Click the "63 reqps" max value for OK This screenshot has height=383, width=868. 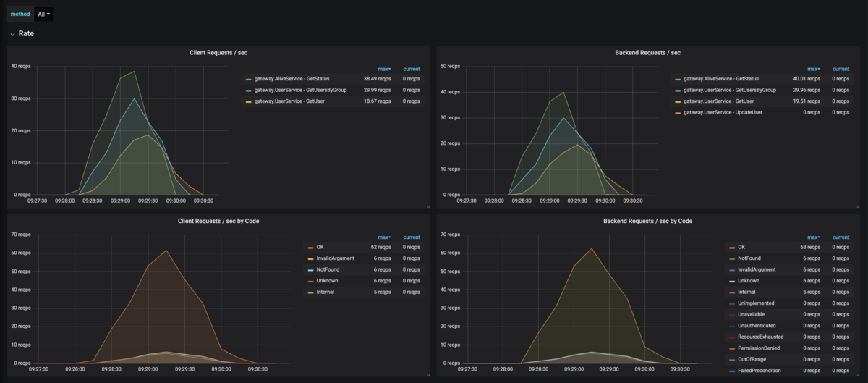(810, 247)
